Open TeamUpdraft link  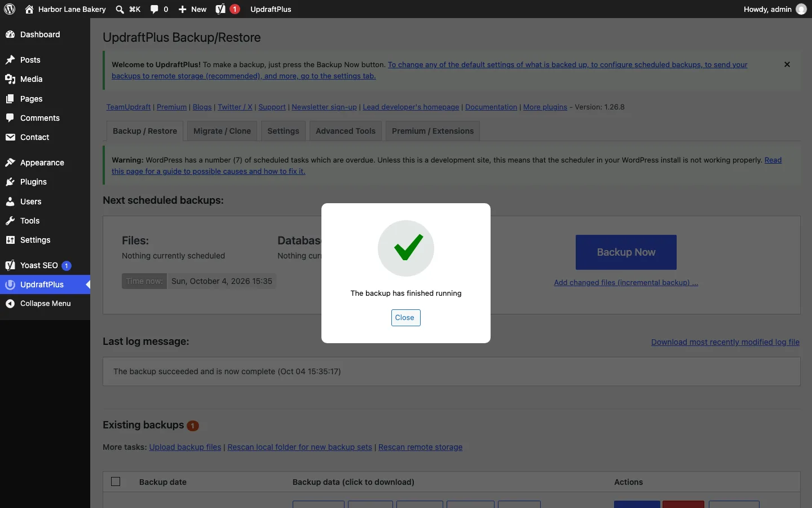(x=129, y=107)
